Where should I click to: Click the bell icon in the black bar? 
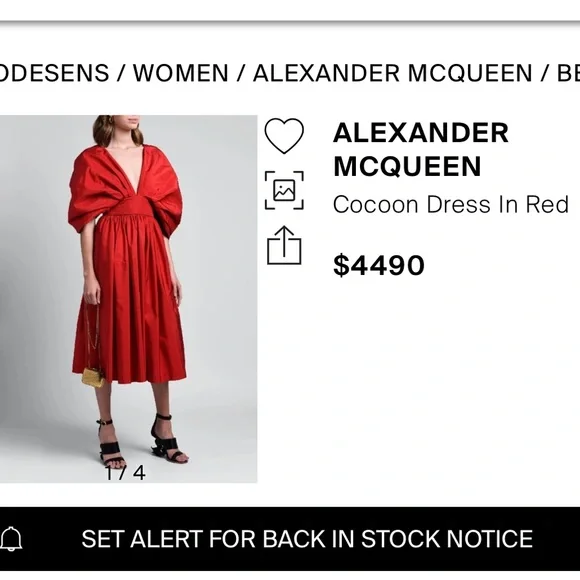pos(11,539)
